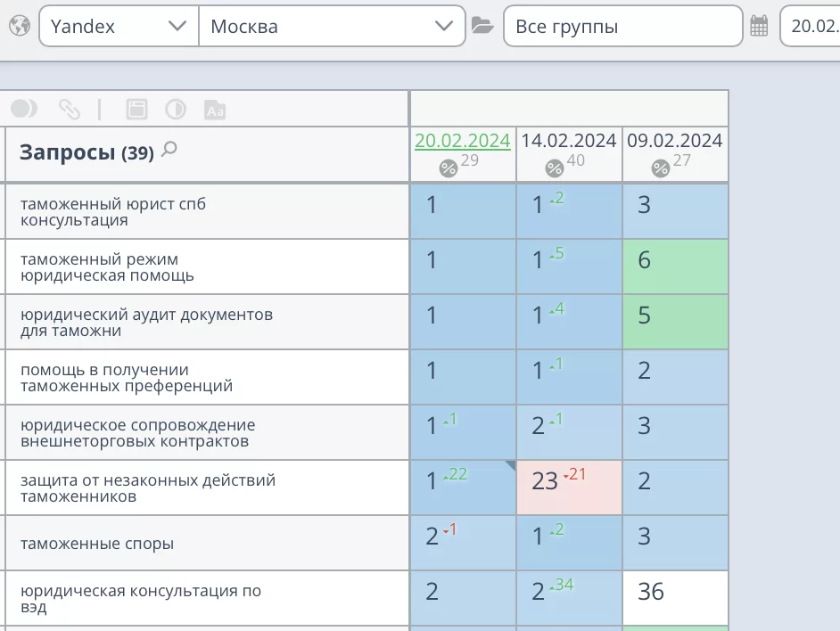Open the Все группы group selector
Screen dimensions: 840x631
(x=622, y=26)
